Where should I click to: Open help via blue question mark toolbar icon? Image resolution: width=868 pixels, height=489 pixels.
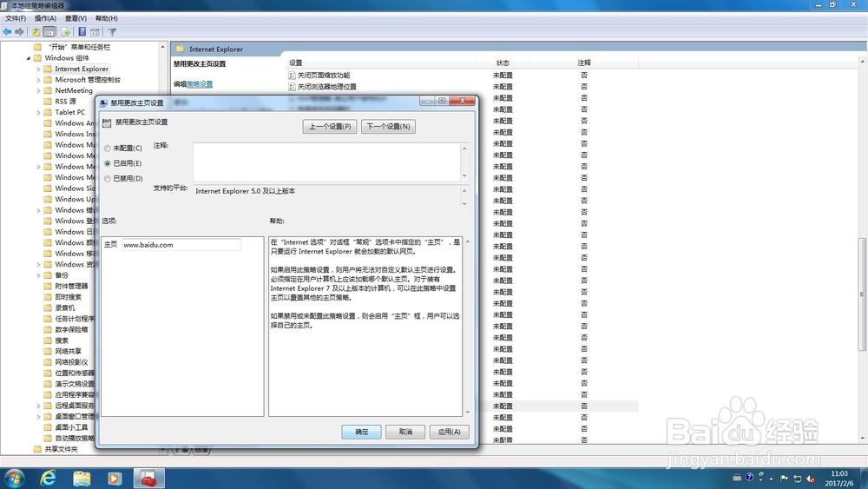82,31
